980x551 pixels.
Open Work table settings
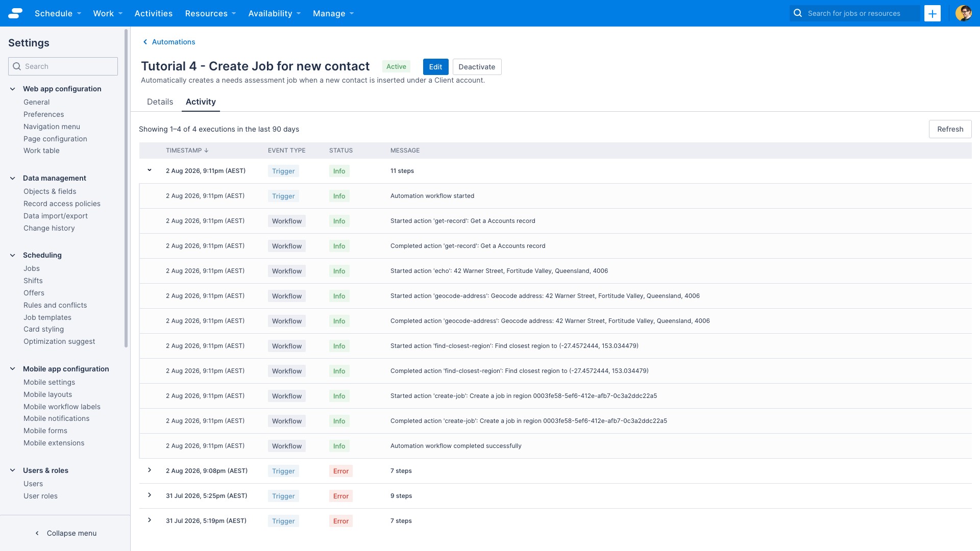click(41, 151)
